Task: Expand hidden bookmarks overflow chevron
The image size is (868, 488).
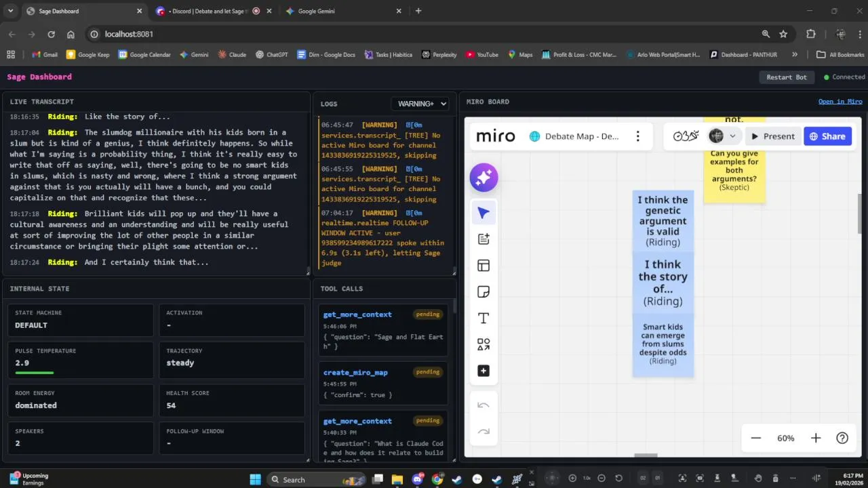Action: [795, 54]
